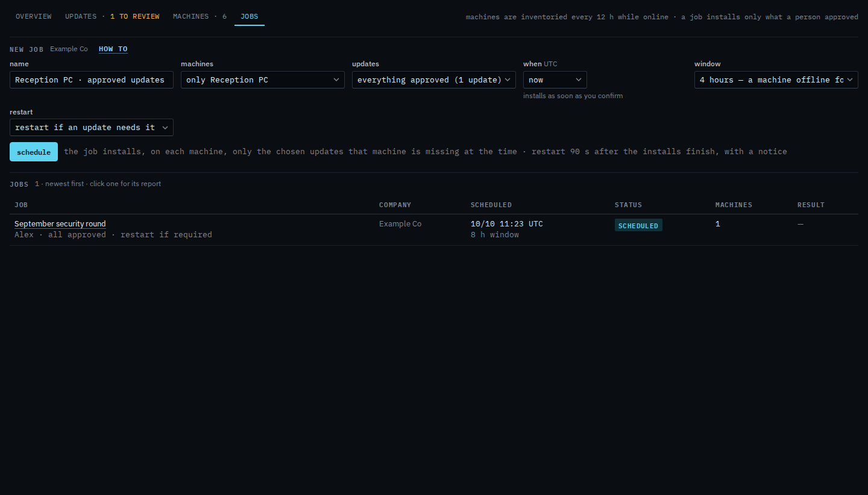Screen dimensions: 868x495
Task: Click the result dash in the September security round row
Action: pos(800,224)
